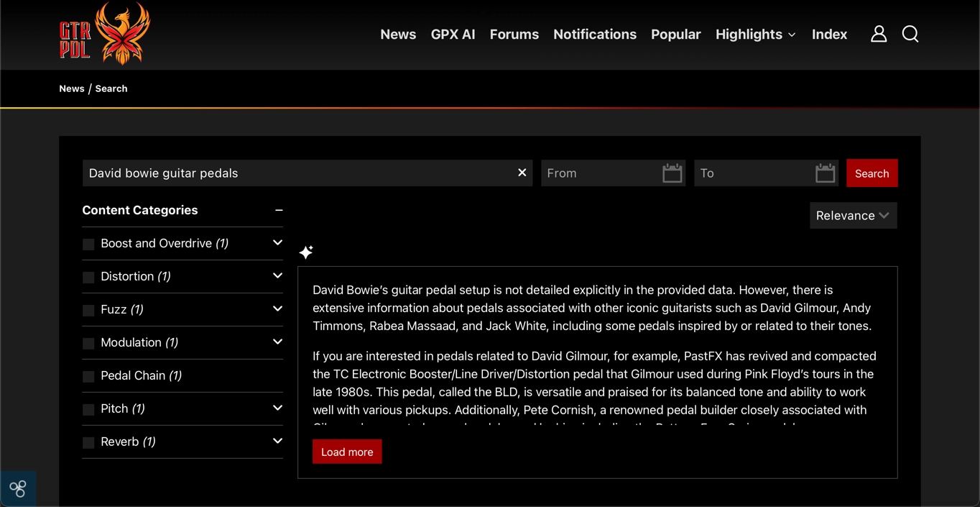
Task: Expand the Reverb category chevron
Action: (277, 441)
